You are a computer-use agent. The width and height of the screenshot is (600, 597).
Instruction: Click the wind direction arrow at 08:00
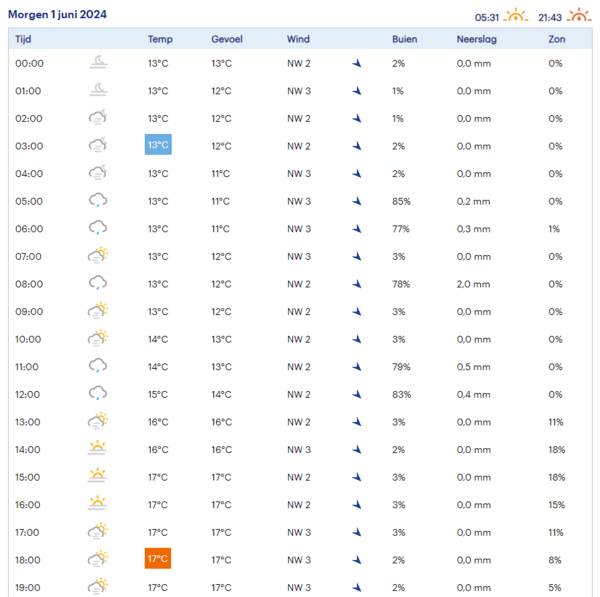(357, 284)
